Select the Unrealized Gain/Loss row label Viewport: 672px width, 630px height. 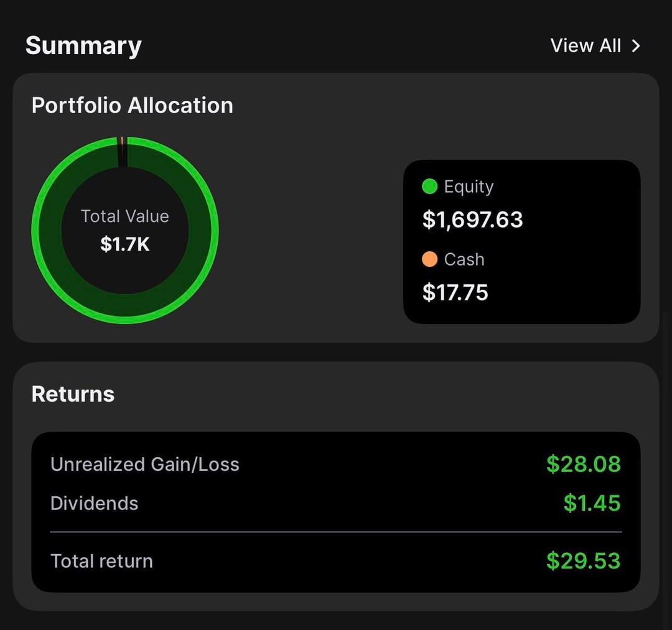point(144,465)
